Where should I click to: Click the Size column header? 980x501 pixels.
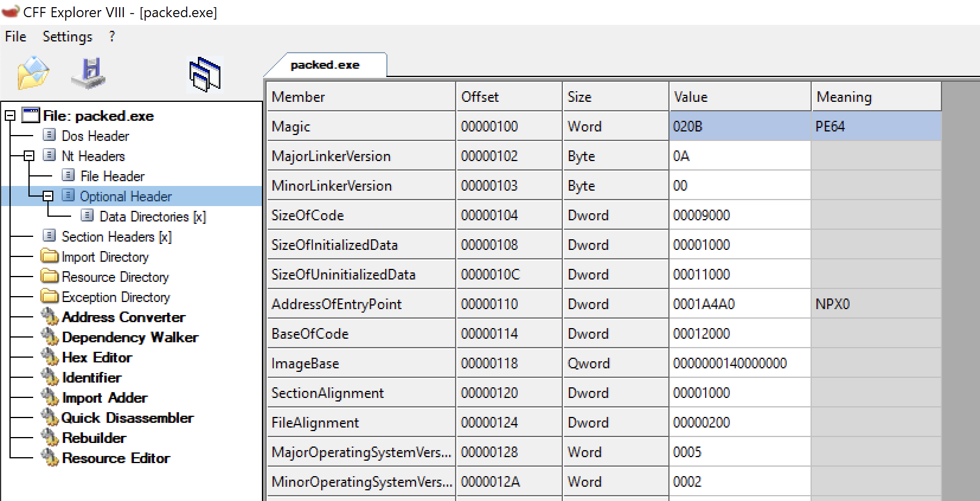coord(615,97)
